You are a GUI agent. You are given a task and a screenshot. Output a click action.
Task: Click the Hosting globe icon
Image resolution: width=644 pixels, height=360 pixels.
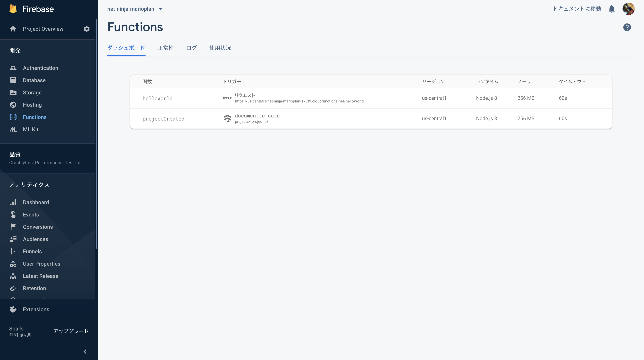tap(13, 105)
